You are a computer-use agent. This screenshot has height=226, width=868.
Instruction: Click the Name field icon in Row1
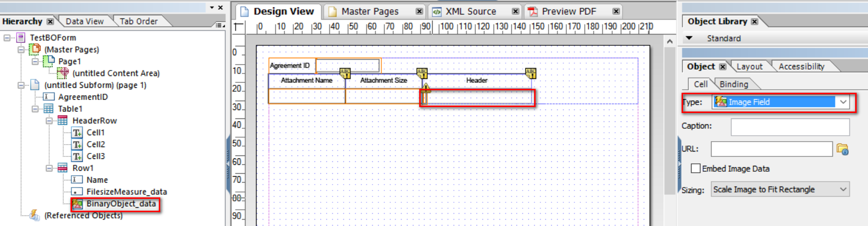click(x=77, y=180)
